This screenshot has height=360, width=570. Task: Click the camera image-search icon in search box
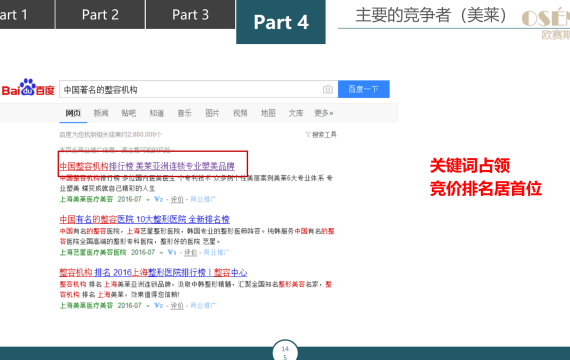(328, 89)
